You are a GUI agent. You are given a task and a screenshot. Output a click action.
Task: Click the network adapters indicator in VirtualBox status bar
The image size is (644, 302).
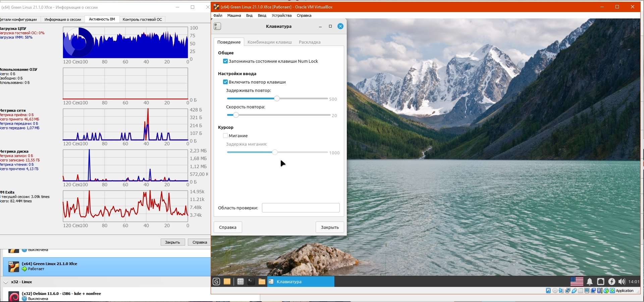(568, 291)
